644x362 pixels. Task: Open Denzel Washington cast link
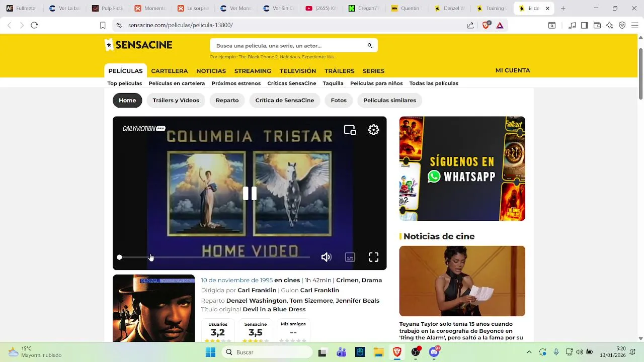point(257,301)
